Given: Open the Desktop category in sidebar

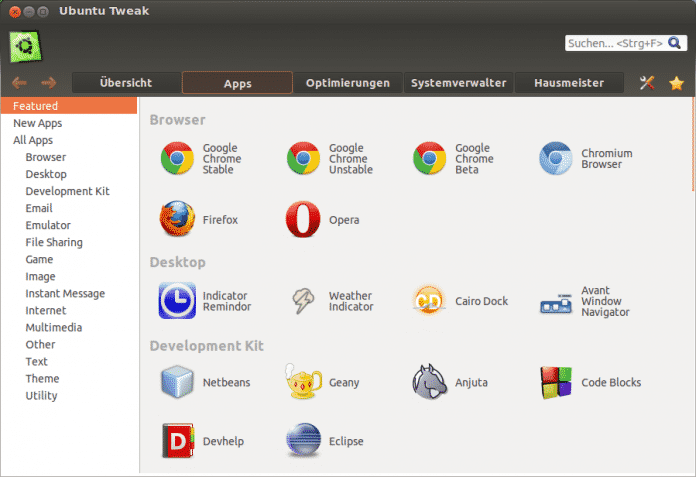Looking at the screenshot, I should point(69,174).
